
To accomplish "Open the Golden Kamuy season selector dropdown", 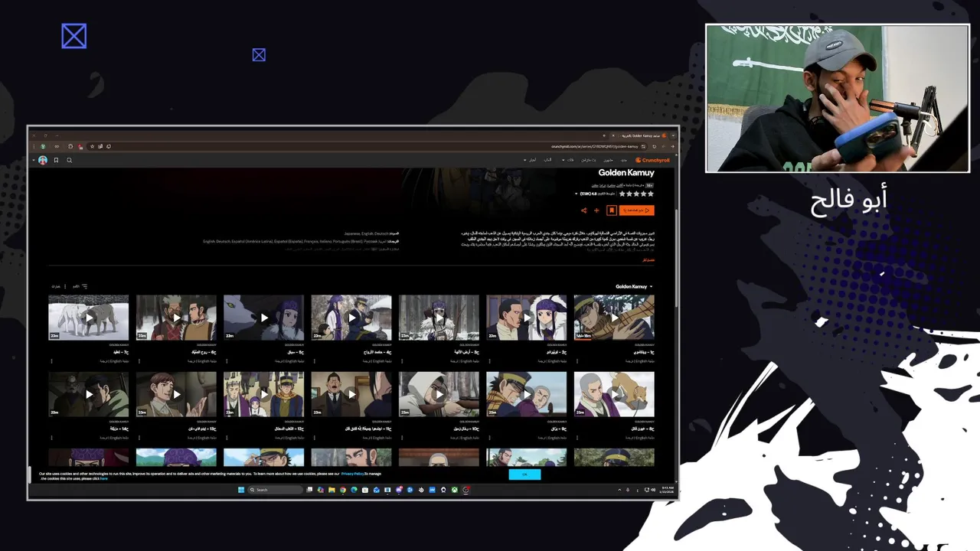I will coord(635,286).
